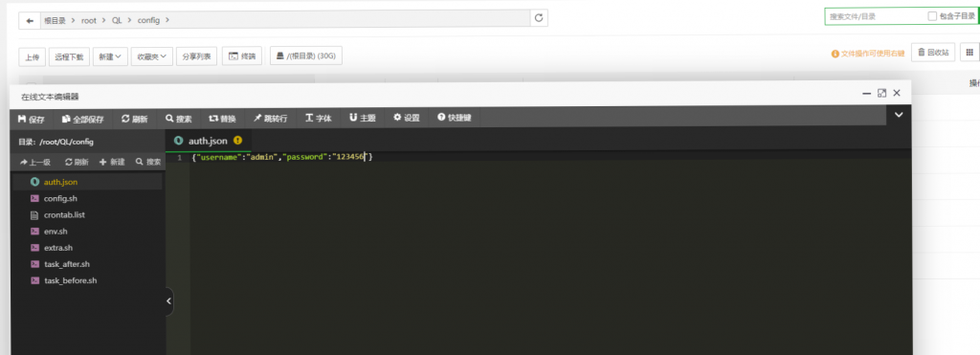Collapse the editor toolbar chevron
Image resolution: width=980 pixels, height=355 pixels.
click(x=899, y=115)
